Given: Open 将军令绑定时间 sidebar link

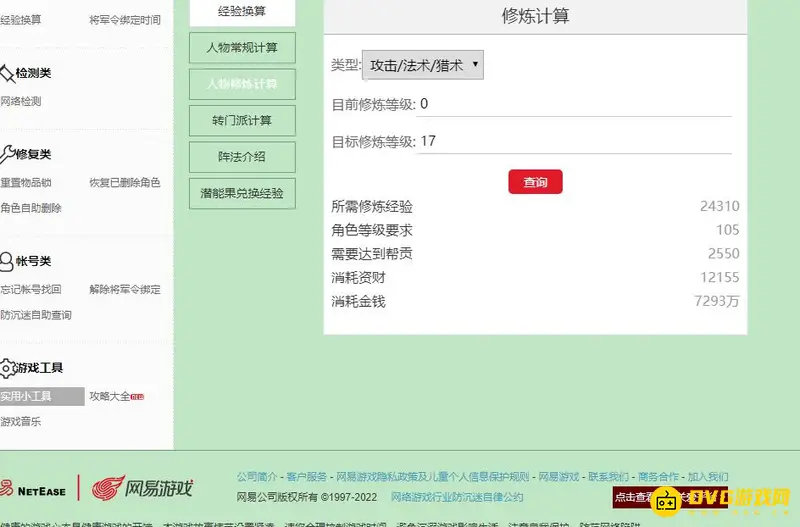Looking at the screenshot, I should tap(124, 20).
